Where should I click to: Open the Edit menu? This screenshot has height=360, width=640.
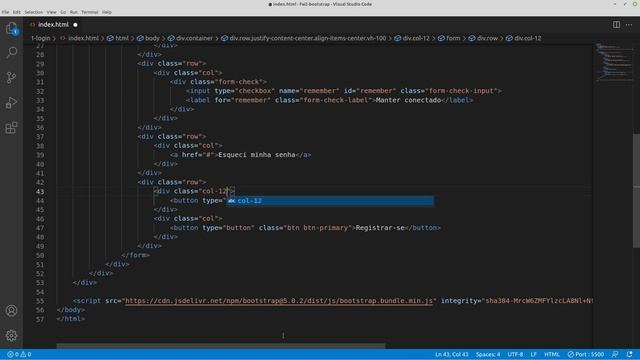point(17,12)
